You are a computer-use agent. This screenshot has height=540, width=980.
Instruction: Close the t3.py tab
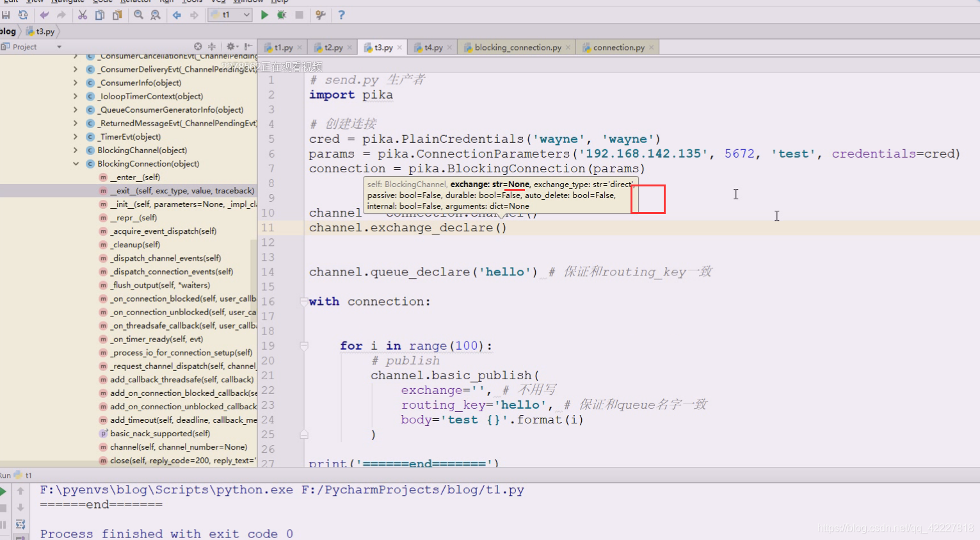click(400, 47)
